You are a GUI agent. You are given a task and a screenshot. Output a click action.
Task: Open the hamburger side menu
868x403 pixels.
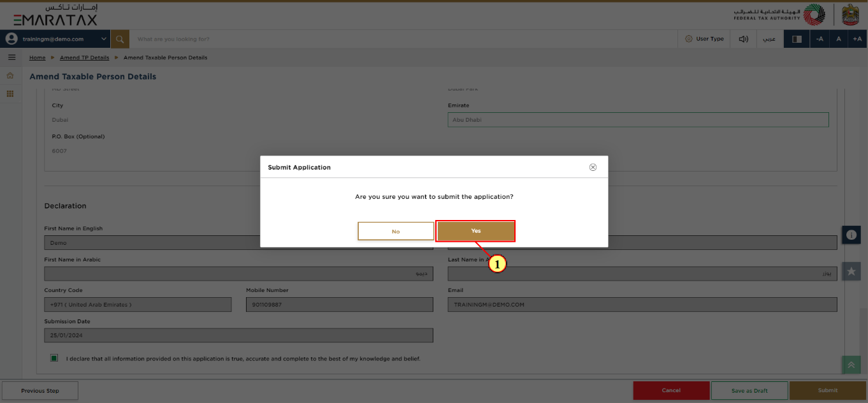click(x=11, y=57)
